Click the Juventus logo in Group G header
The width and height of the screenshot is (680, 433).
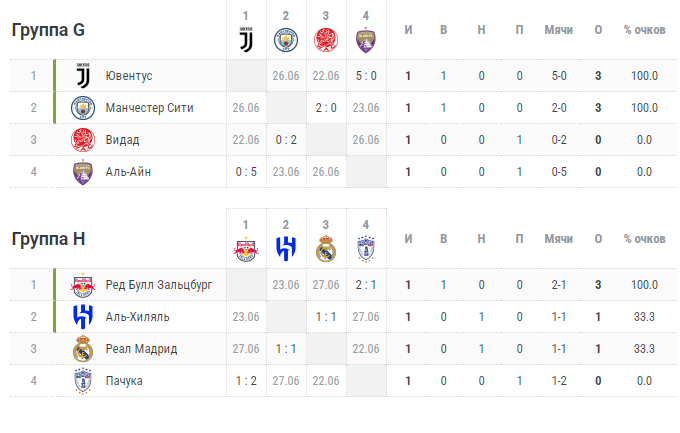point(246,39)
